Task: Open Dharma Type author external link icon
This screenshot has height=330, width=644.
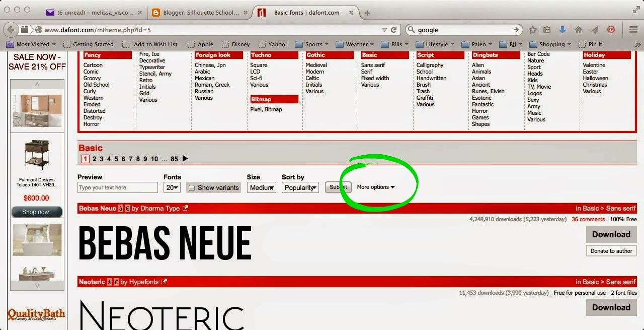Action: tap(185, 208)
